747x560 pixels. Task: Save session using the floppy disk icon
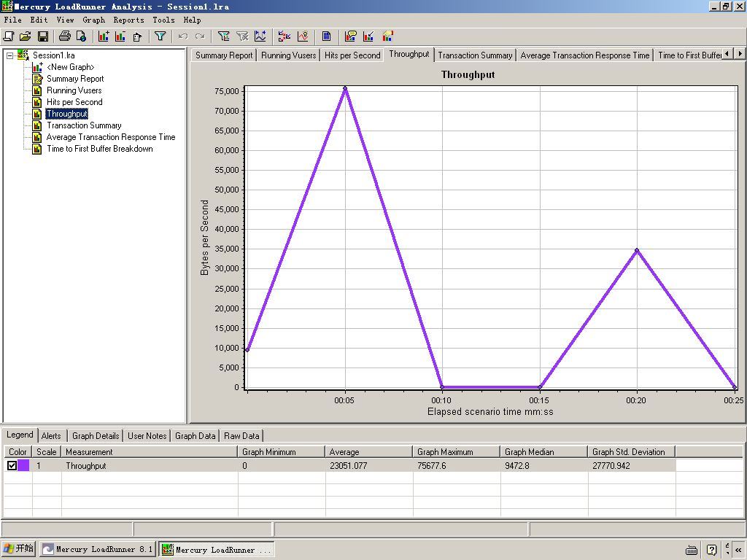[43, 36]
